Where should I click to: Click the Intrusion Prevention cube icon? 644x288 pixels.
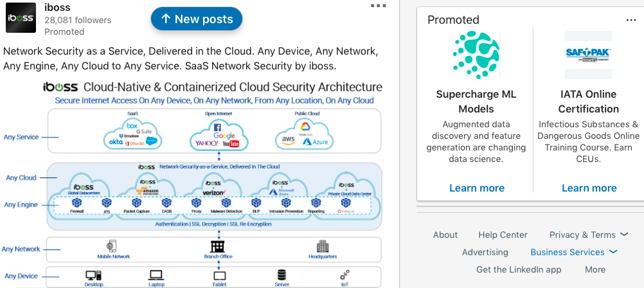pos(286,203)
